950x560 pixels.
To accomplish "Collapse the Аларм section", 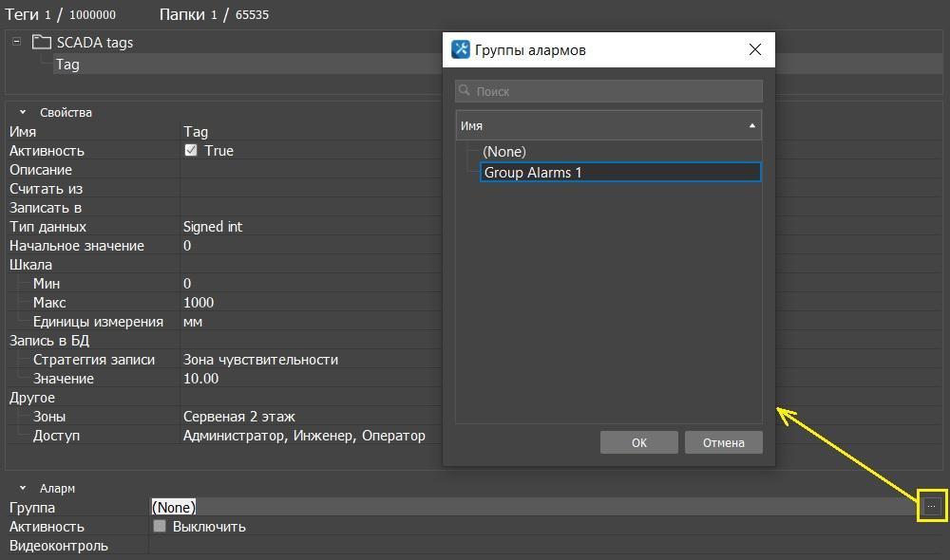I will [23, 488].
